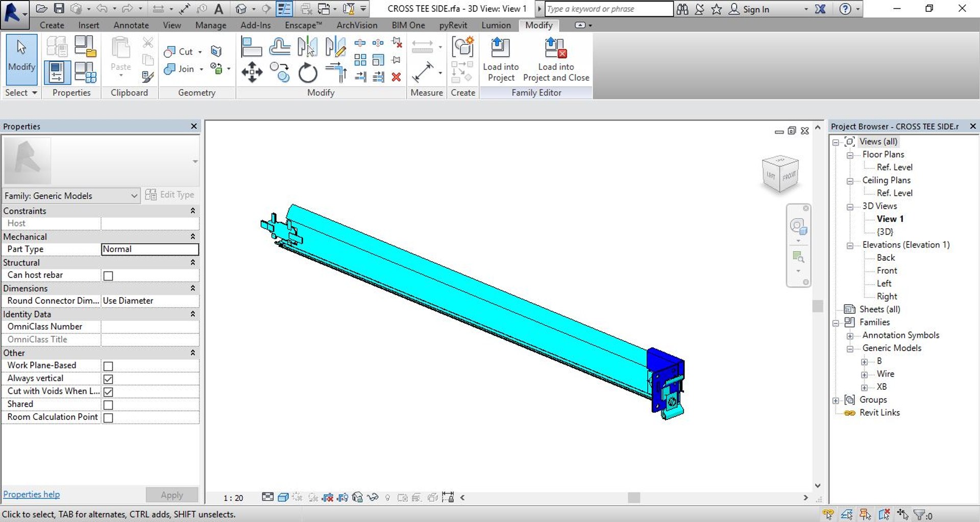This screenshot has width=980, height=522.
Task: Open the pyRevit ribbon tab
Action: (x=453, y=25)
